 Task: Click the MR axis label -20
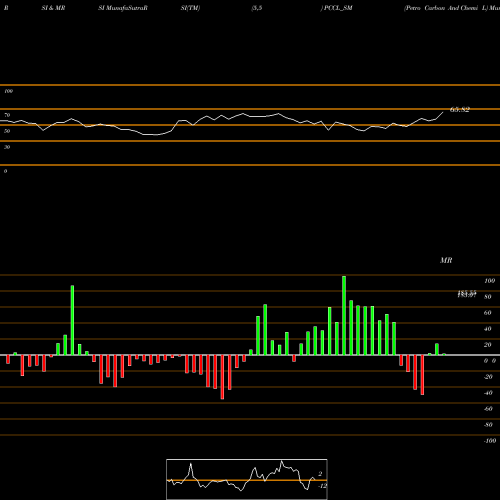click(488, 377)
